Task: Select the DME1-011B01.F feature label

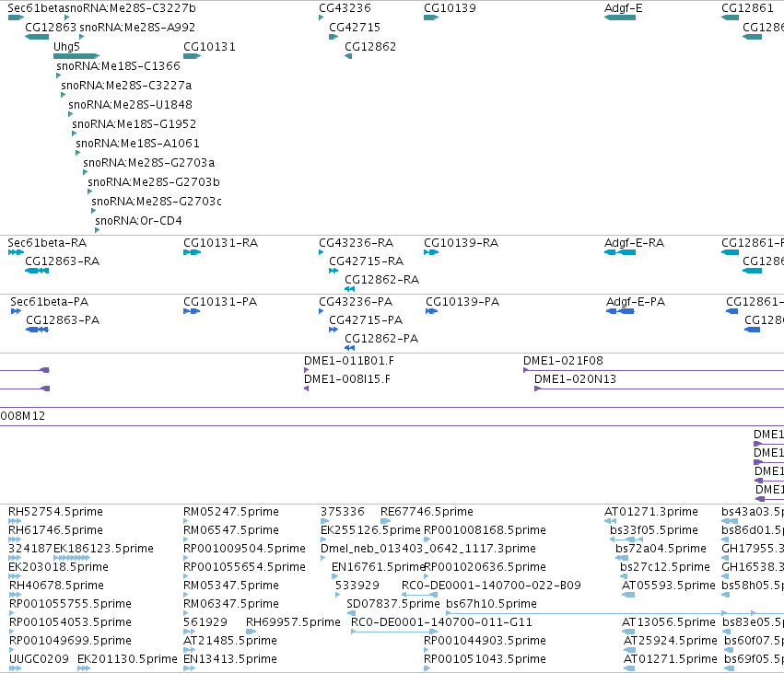Action: pyautogui.click(x=349, y=361)
